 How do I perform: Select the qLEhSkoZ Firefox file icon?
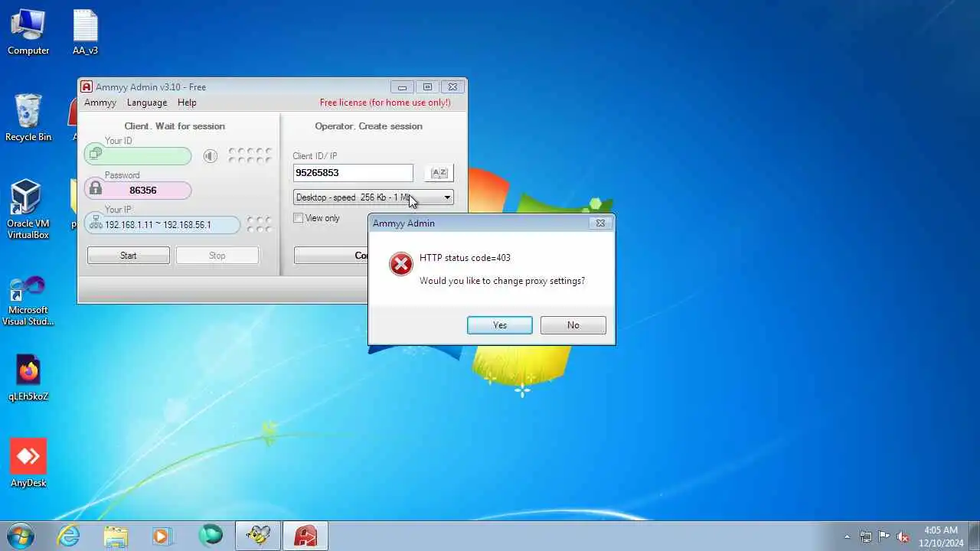click(x=28, y=377)
